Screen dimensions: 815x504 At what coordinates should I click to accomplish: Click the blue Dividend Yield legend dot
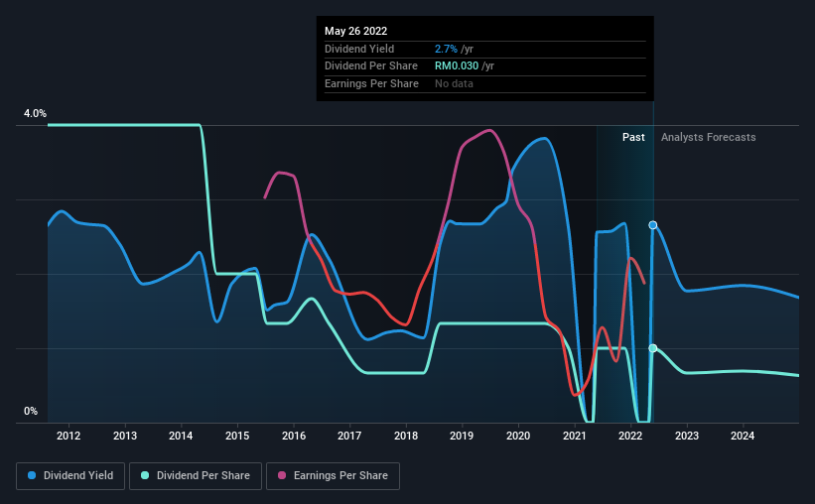coord(32,475)
